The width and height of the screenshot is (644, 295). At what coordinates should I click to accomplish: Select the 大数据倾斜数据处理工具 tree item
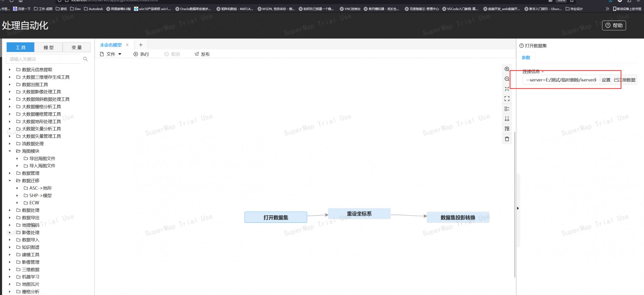click(x=46, y=99)
